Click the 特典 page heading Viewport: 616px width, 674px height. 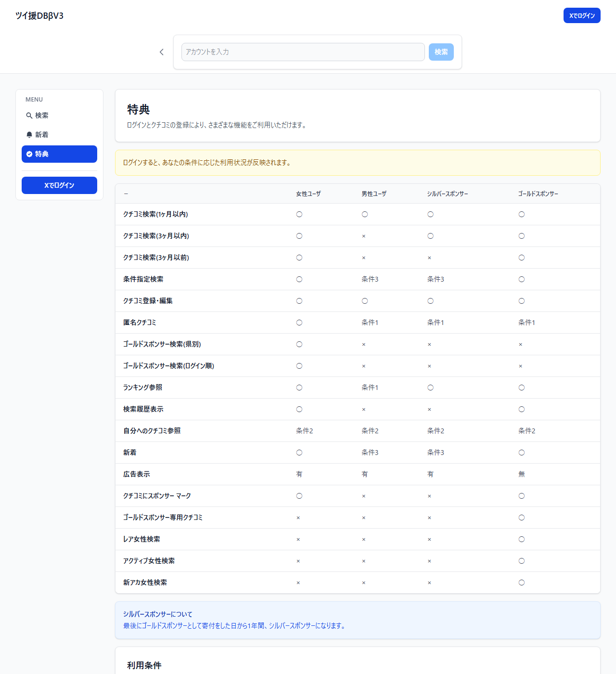coord(139,110)
